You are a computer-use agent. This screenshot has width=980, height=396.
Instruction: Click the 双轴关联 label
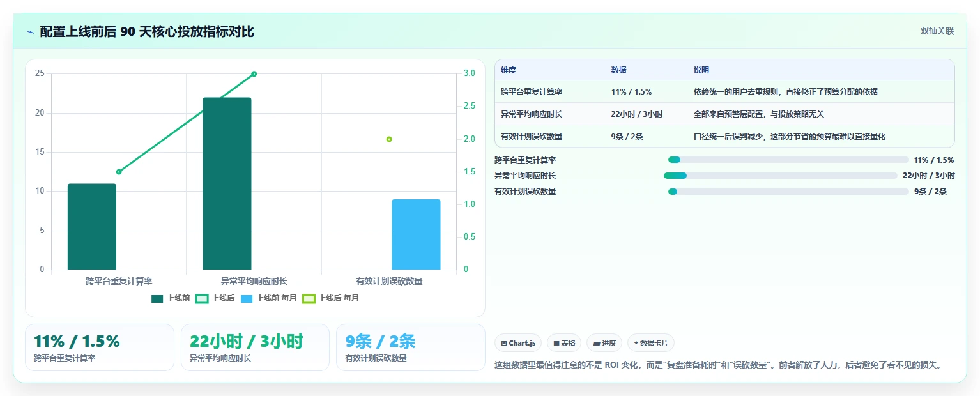(937, 31)
